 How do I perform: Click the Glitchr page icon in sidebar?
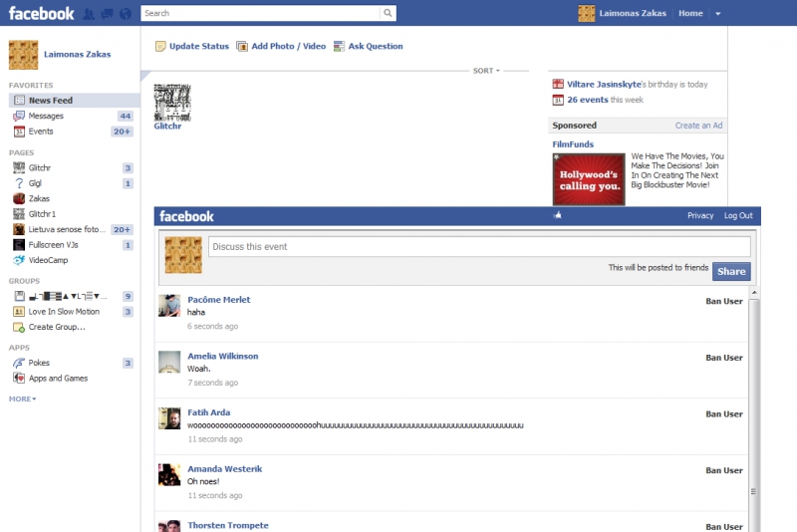(19, 167)
